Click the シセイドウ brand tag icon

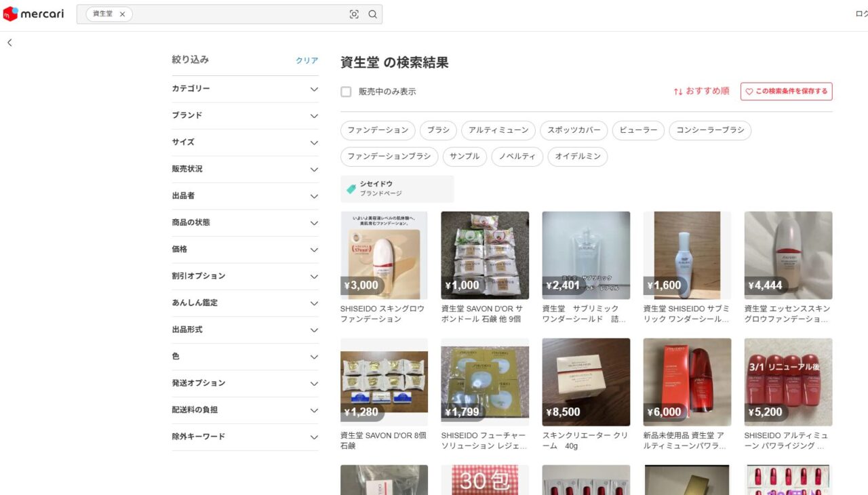[351, 189]
